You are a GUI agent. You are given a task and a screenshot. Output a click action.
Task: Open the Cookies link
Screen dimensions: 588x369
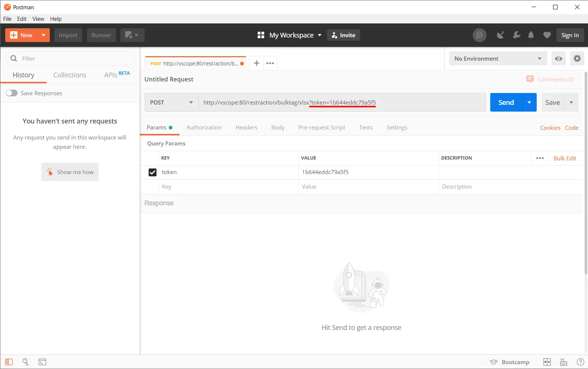[550, 128]
